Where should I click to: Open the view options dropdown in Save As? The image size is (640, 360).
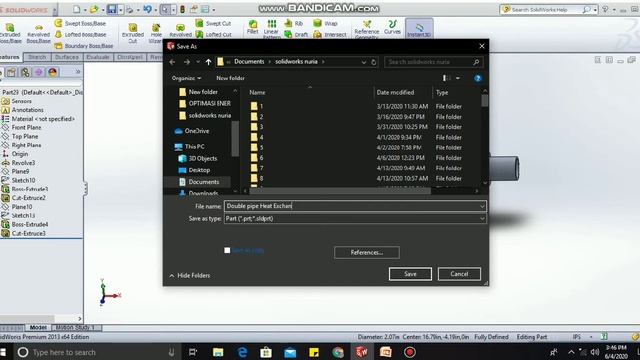458,78
